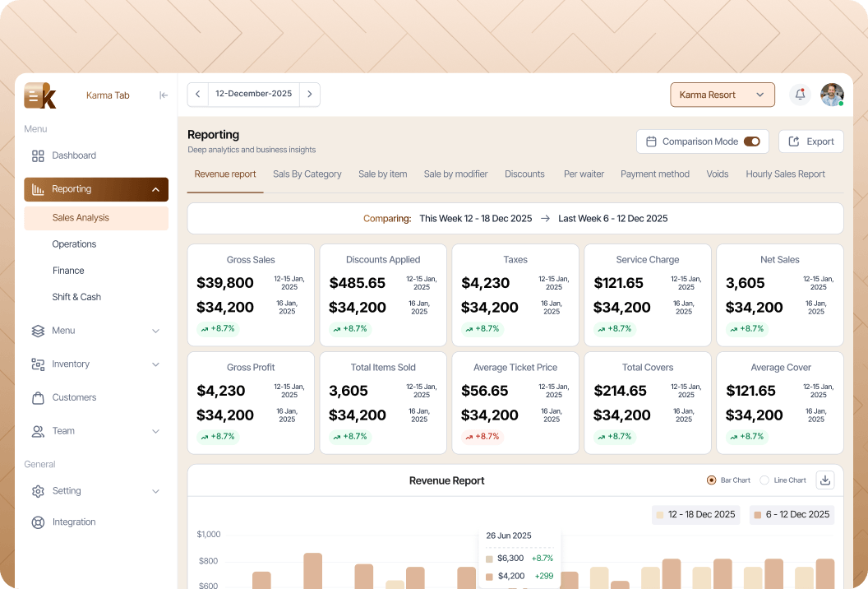Click the $6,300 tooltip color swatch
The width and height of the screenshot is (868, 589).
[x=489, y=559]
